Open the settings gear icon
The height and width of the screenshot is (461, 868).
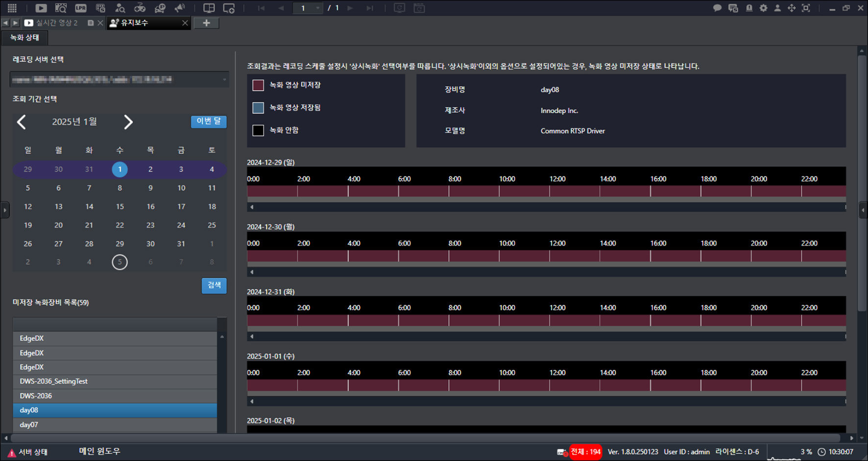tap(763, 8)
